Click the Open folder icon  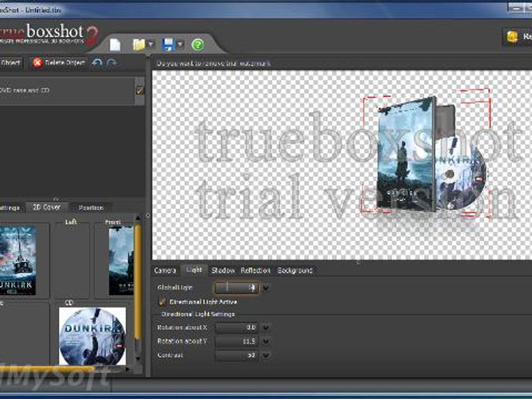point(139,45)
